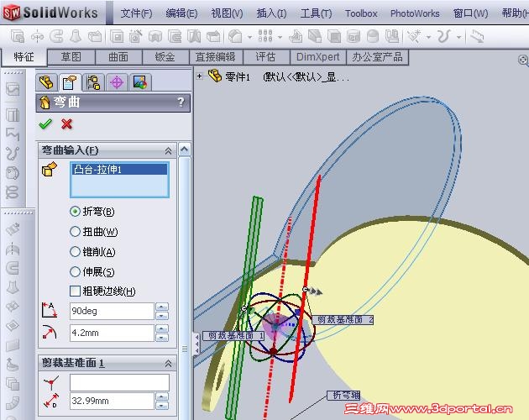Click the SolidWorks logo
Screen dimensions: 529x420
[50, 13]
